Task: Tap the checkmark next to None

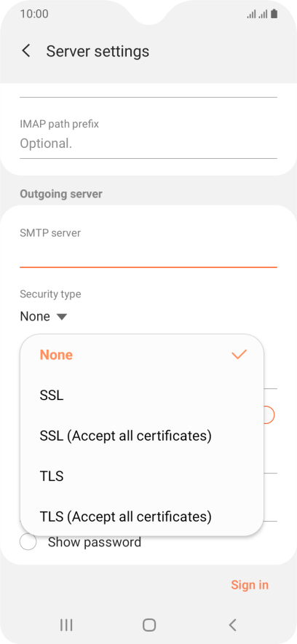Action: 239,354
